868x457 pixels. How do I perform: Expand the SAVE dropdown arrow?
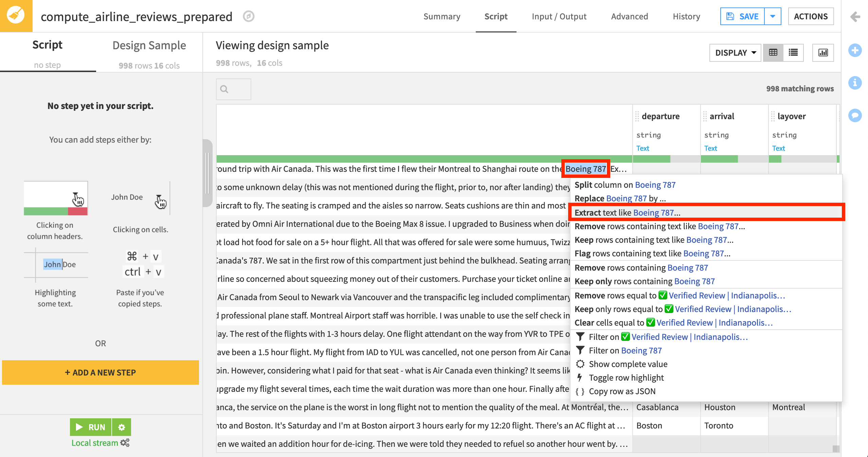point(773,16)
